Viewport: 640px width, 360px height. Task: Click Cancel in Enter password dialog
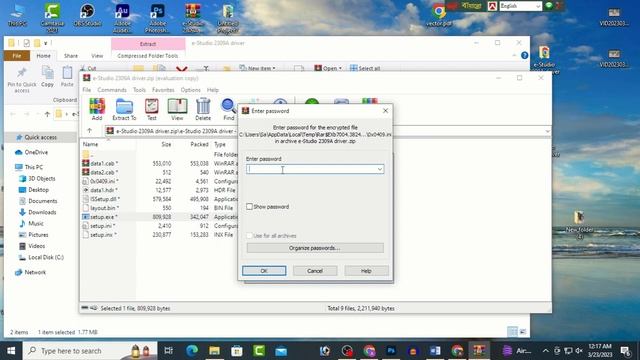(x=315, y=271)
